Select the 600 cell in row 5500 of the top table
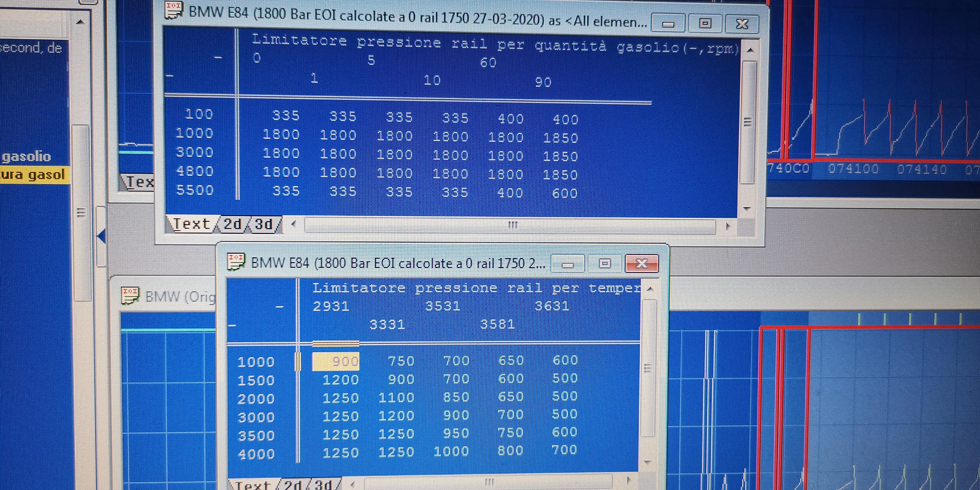The height and width of the screenshot is (490, 980). [x=565, y=193]
